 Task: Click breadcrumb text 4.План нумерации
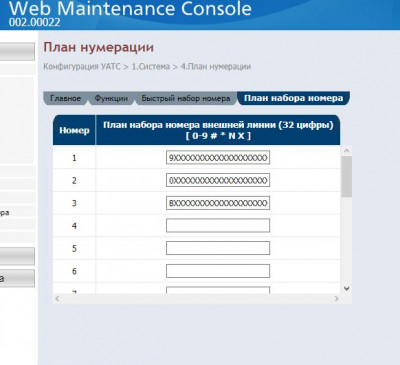tap(216, 66)
